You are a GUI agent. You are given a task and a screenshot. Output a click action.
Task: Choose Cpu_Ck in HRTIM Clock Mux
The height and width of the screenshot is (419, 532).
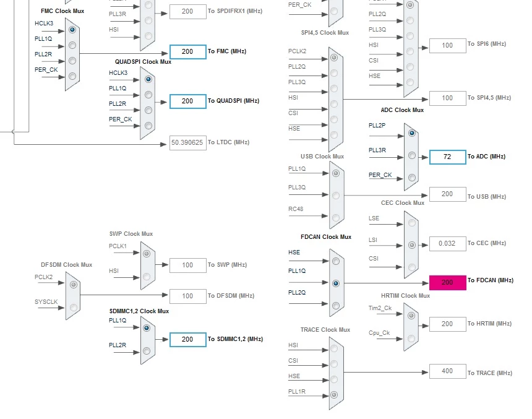pyautogui.click(x=411, y=339)
